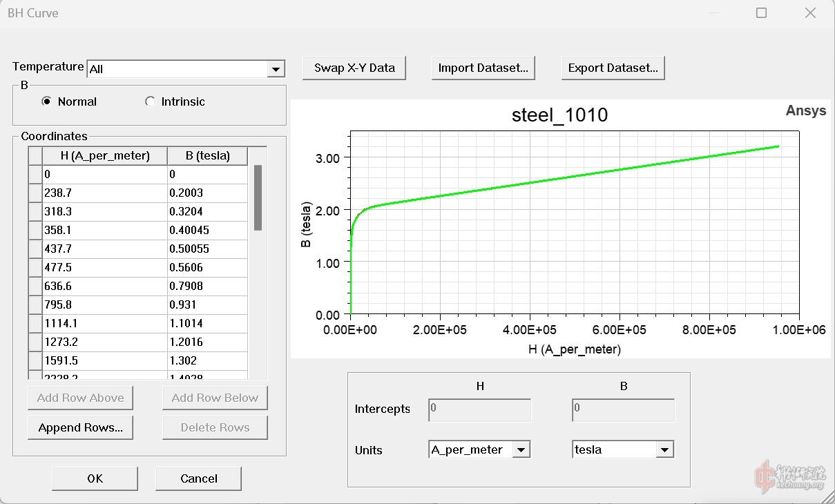Image resolution: width=835 pixels, height=504 pixels.
Task: Select the B cell with value 0.5606
Action: [x=208, y=267]
